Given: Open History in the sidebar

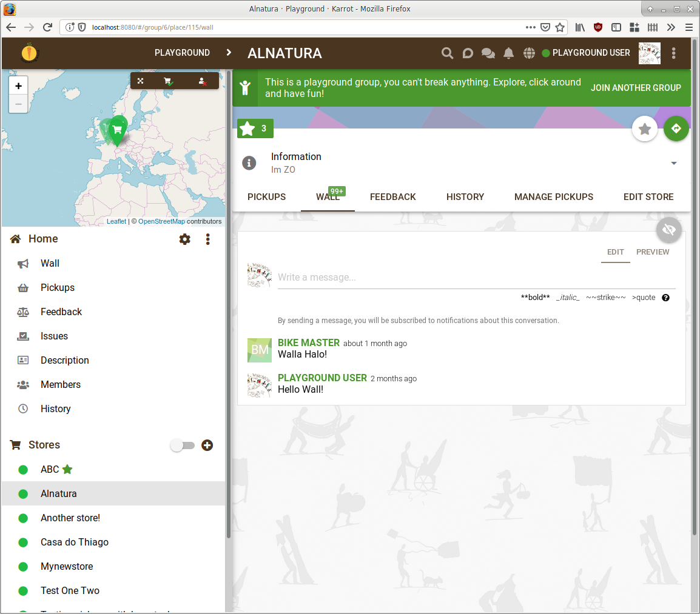Looking at the screenshot, I should 113,409.
